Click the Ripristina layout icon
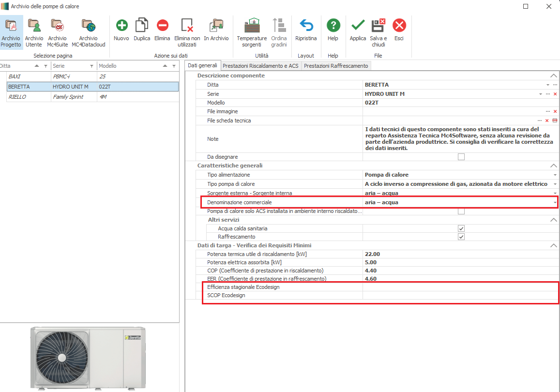This screenshot has height=392, width=560. coord(306,26)
